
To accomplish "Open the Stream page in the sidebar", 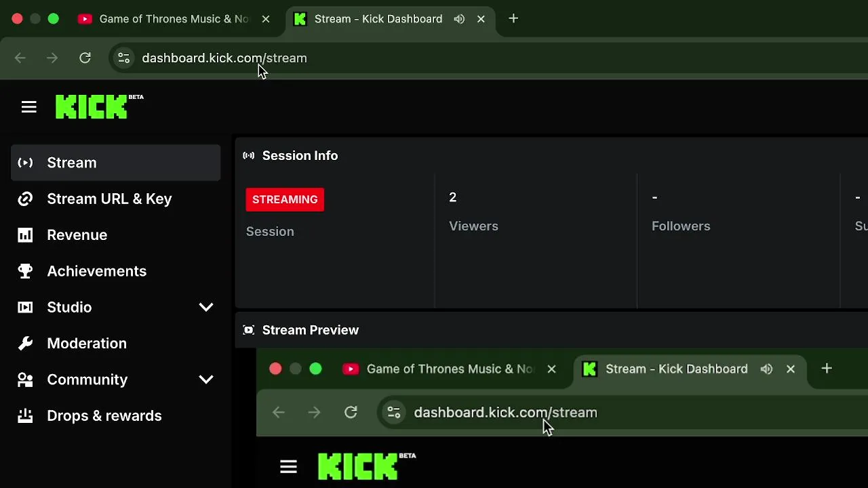I will pyautogui.click(x=115, y=163).
